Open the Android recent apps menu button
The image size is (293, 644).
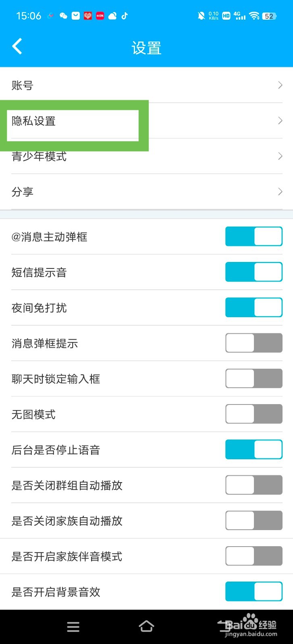tap(73, 627)
